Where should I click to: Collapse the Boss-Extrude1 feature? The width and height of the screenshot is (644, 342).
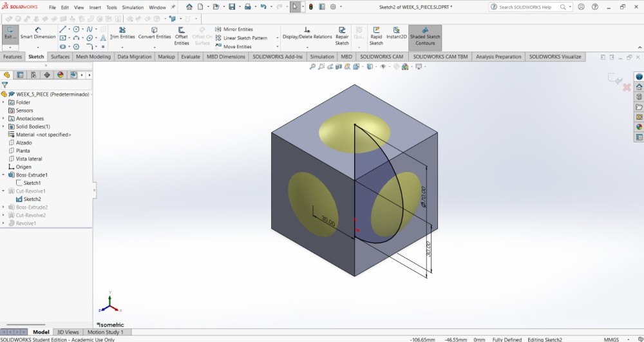click(x=4, y=175)
